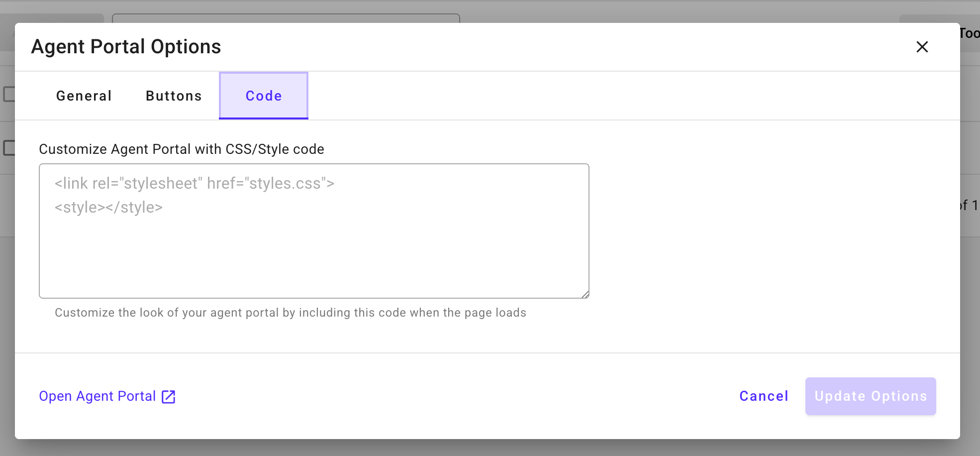
Task: Click the text area resize handle corner
Action: pos(585,294)
